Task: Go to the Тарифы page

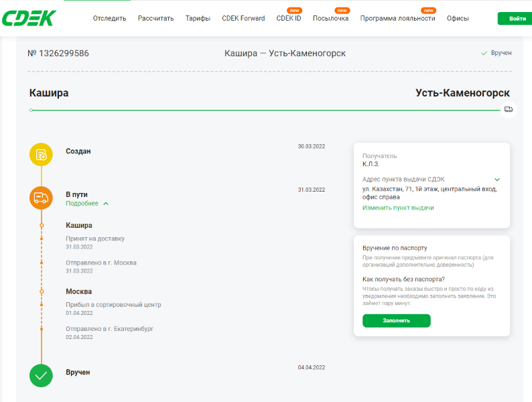Action: coord(198,18)
